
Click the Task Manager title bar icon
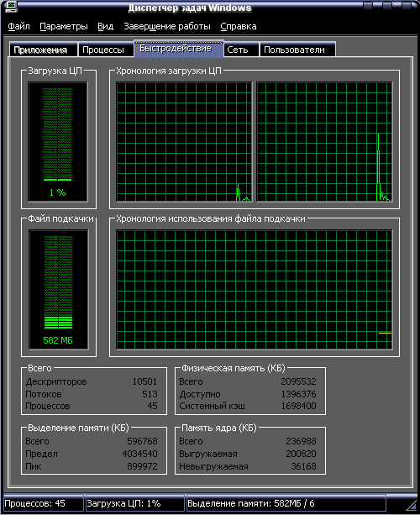coord(11,7)
